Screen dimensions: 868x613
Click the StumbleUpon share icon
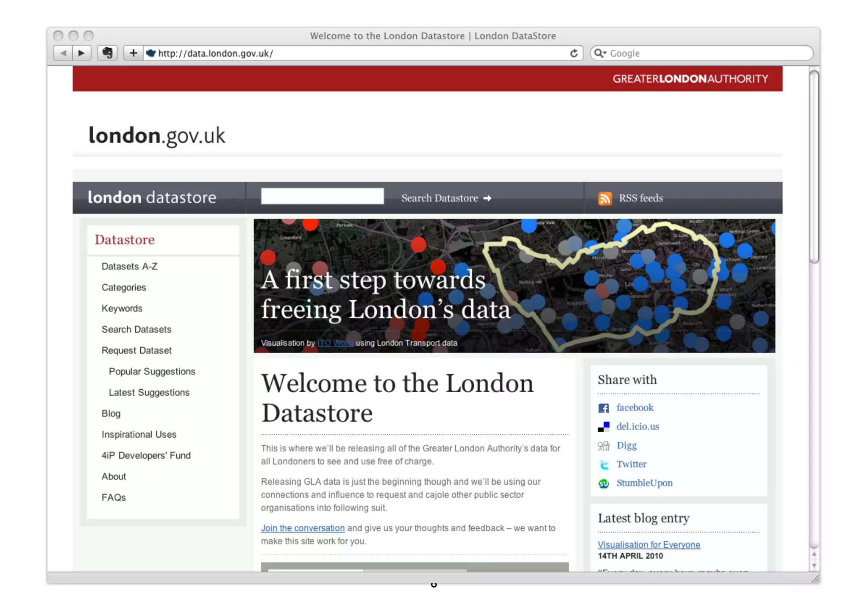(x=604, y=483)
